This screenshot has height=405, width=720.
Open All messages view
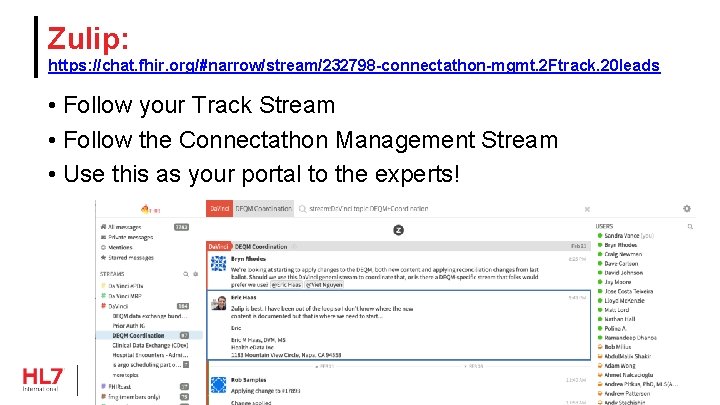[x=124, y=227]
